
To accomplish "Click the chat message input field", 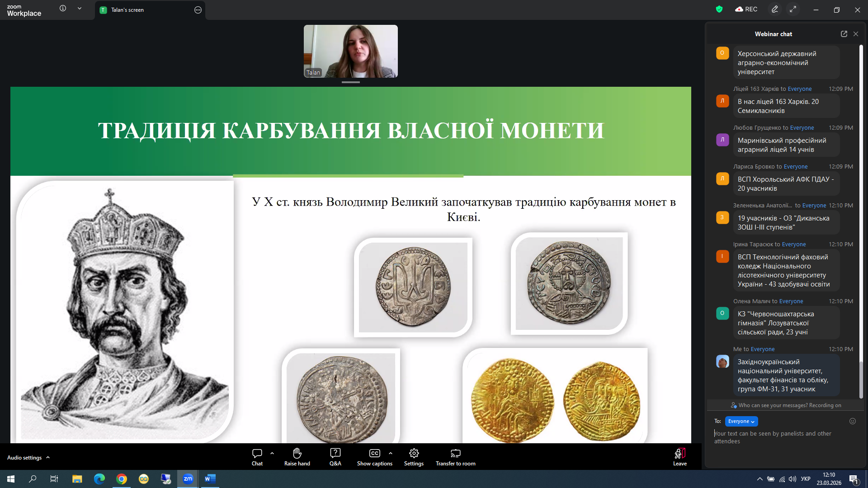I will point(773,437).
